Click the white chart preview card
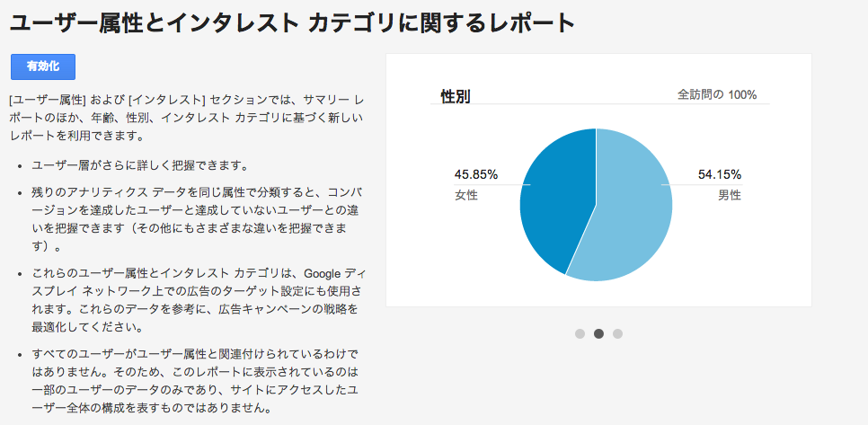Image resolution: width=868 pixels, height=425 pixels. [x=598, y=180]
